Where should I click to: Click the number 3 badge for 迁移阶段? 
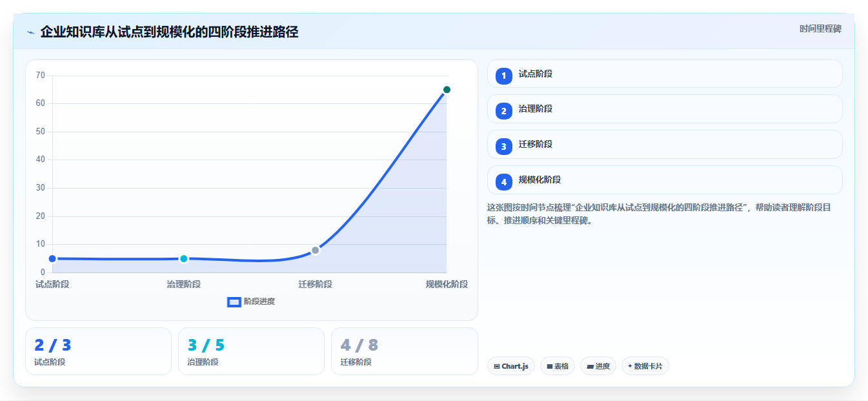[x=504, y=147]
